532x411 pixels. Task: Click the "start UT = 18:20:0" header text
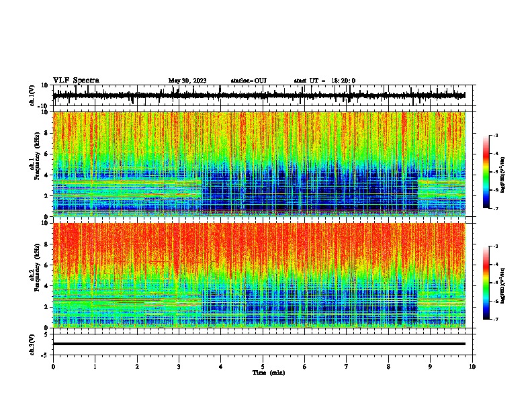pos(324,81)
